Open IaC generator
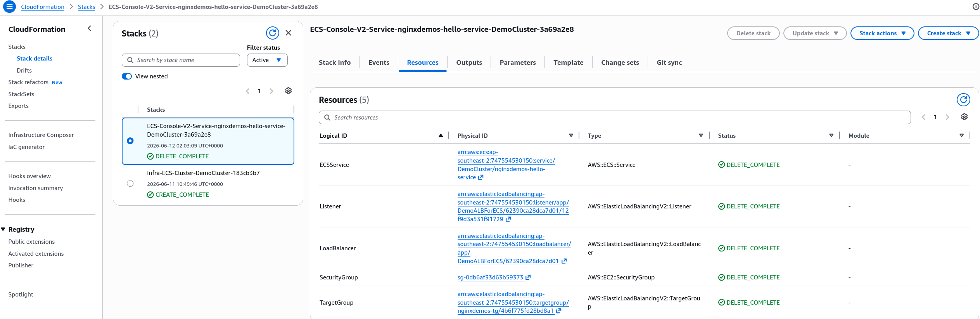Image resolution: width=980 pixels, height=319 pixels. [26, 147]
